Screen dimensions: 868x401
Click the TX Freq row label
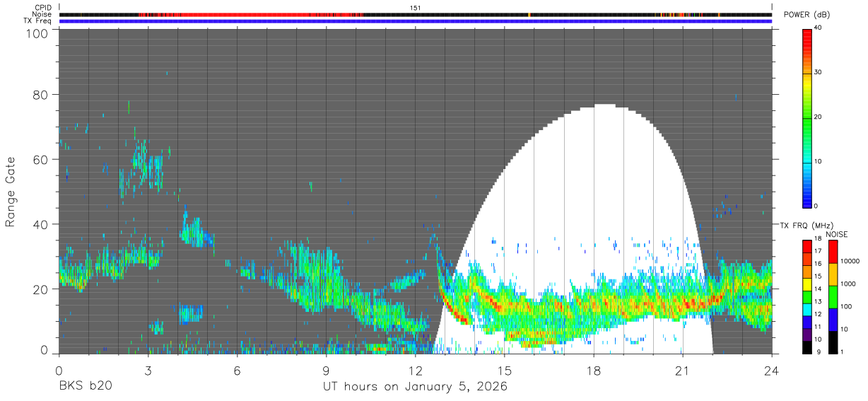[37, 21]
